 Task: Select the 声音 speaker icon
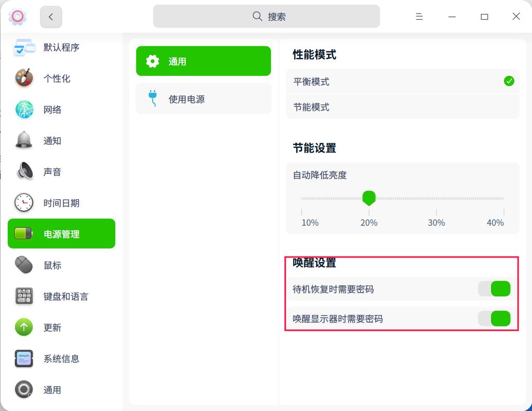[x=23, y=172]
